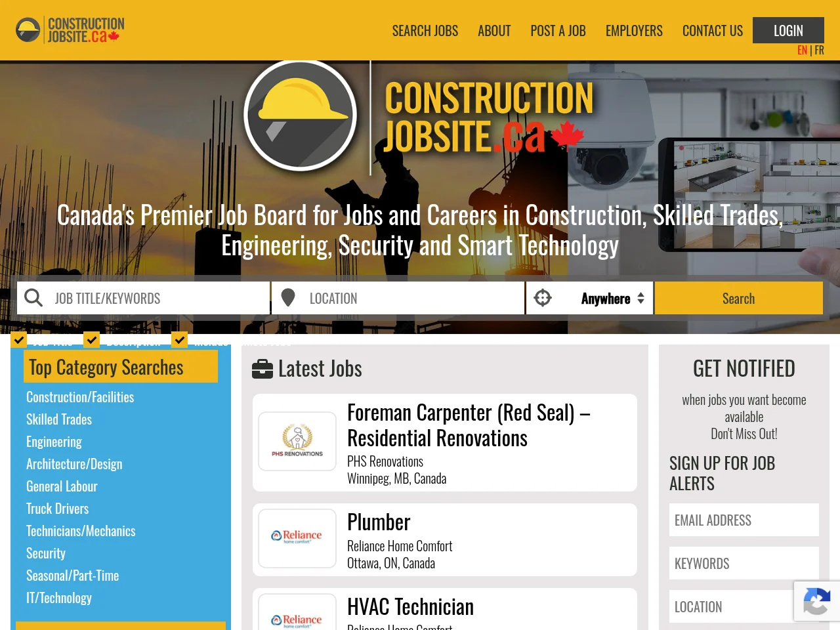Viewport: 840px width, 630px height.
Task: Focus the Email Address alert field
Action: 744,520
